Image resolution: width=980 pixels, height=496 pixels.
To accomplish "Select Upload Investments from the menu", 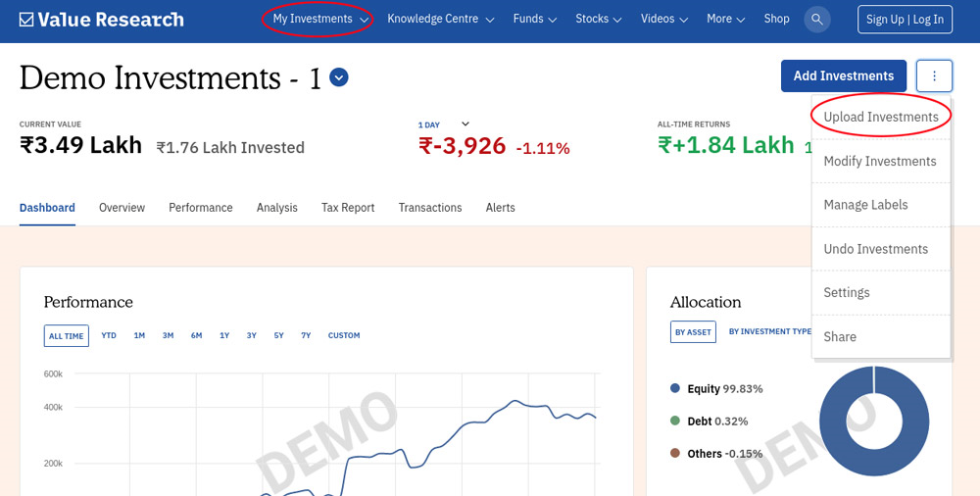I will pos(880,117).
